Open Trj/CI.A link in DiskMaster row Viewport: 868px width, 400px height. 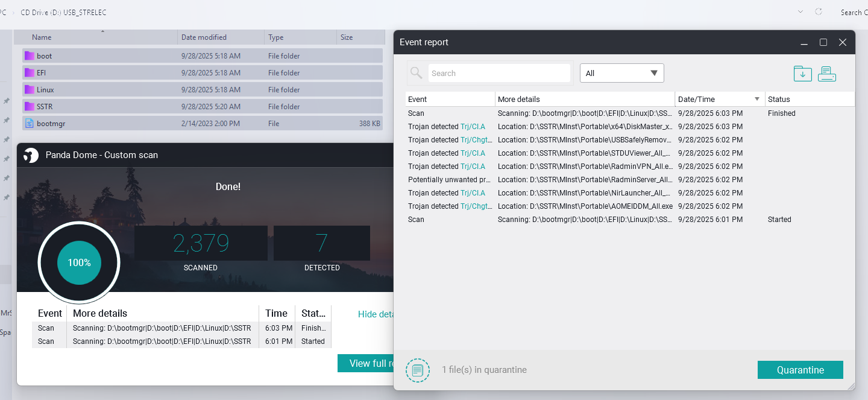473,127
